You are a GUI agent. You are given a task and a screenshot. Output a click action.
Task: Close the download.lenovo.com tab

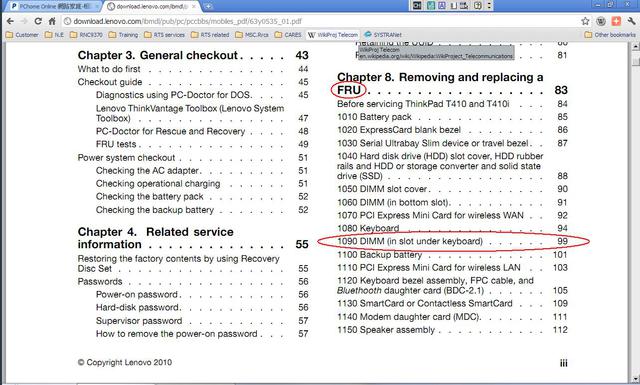pos(194,7)
